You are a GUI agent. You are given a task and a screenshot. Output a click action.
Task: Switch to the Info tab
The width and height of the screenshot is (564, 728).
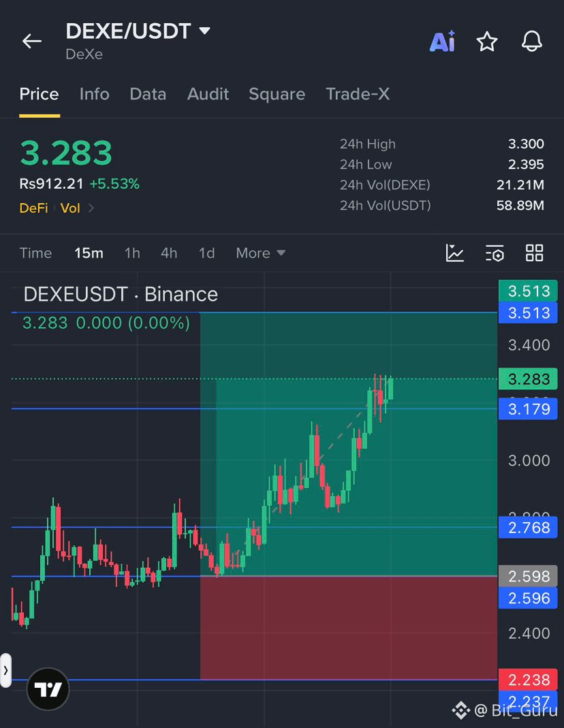coord(94,94)
